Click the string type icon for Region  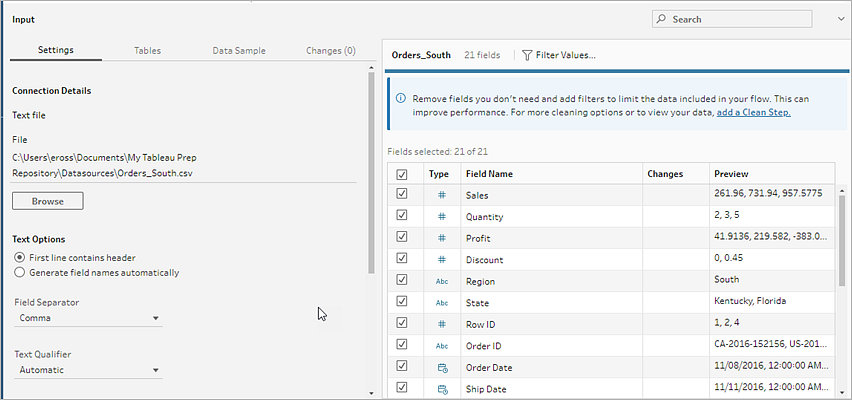pyautogui.click(x=442, y=282)
